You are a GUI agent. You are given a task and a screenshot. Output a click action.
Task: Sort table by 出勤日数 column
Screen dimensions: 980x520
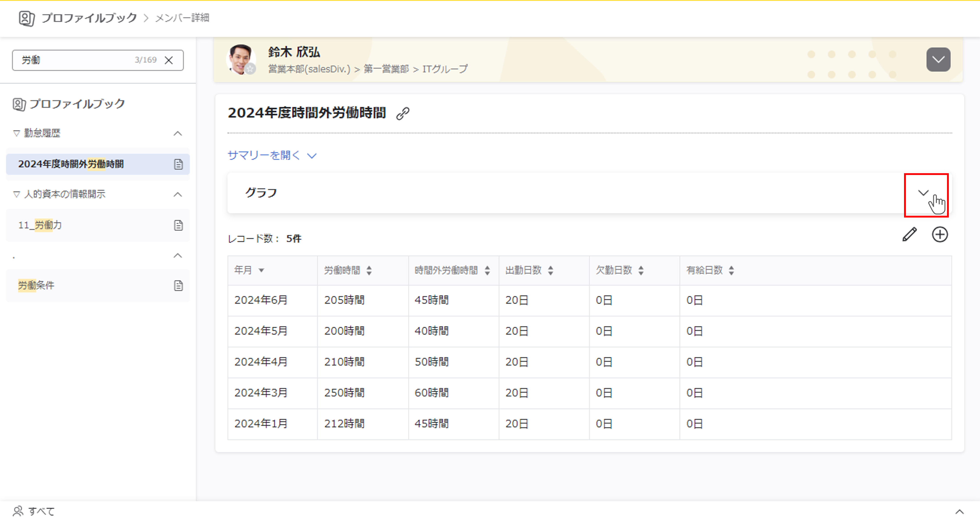point(550,271)
